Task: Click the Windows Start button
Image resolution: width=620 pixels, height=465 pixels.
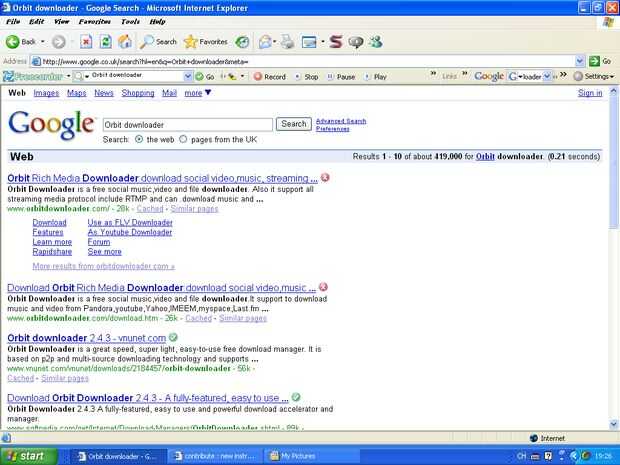Action: 28,456
